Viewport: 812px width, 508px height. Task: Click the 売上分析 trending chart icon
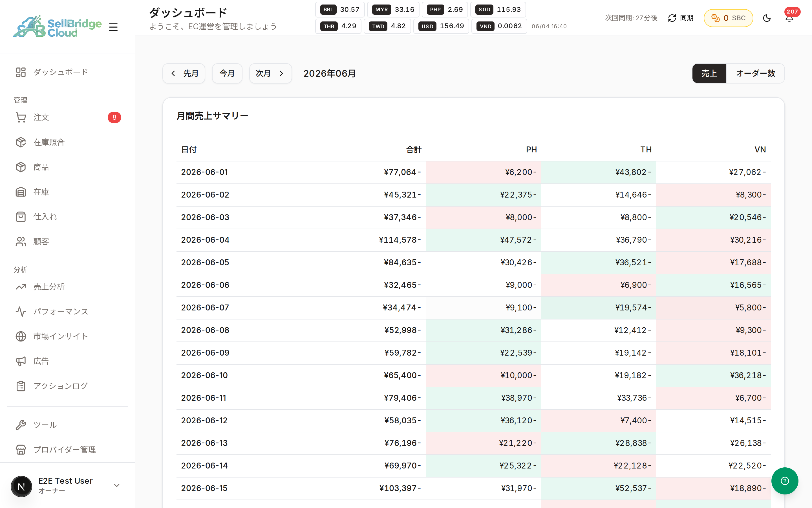(x=21, y=286)
